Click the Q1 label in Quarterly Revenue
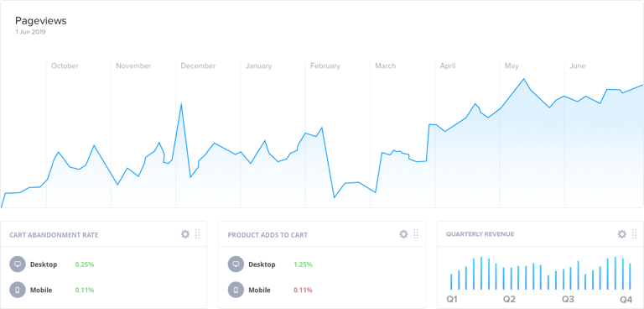Viewport: 644px width, 309px height. coord(452,299)
